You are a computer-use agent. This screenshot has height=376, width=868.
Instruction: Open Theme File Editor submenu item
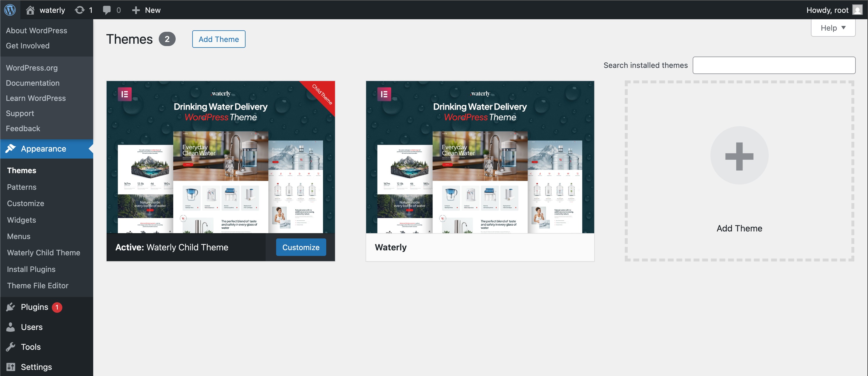[38, 286]
